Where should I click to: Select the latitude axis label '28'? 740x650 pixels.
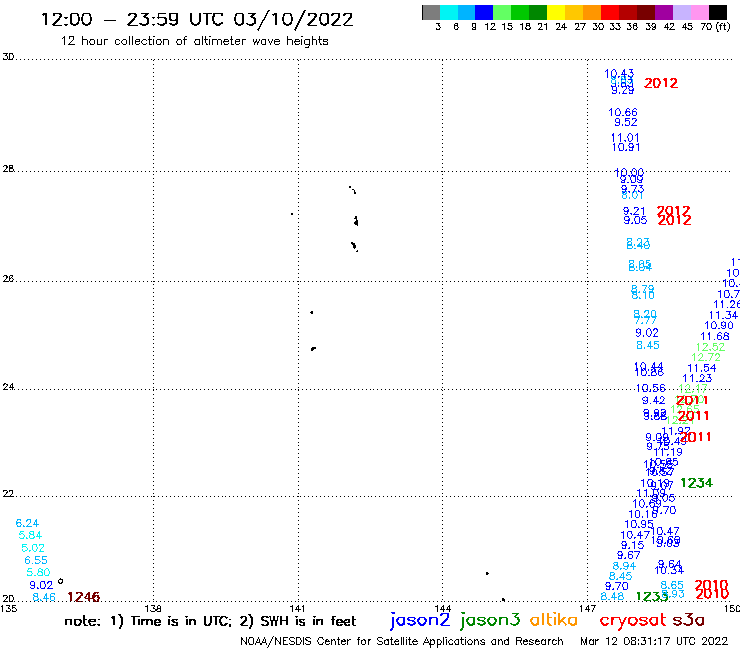pos(8,169)
